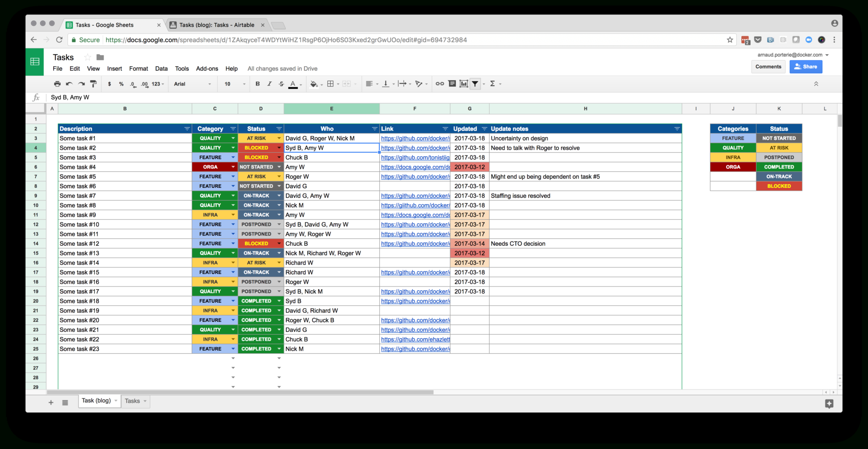868x449 pixels.
Task: Click the formula bar input field
Action: [185, 97]
